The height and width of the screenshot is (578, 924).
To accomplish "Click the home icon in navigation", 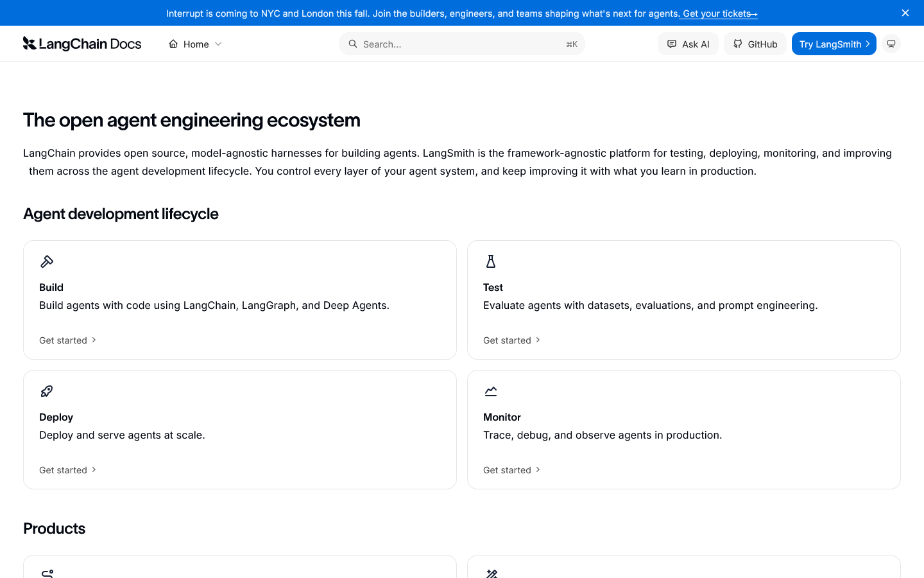I will coord(173,44).
